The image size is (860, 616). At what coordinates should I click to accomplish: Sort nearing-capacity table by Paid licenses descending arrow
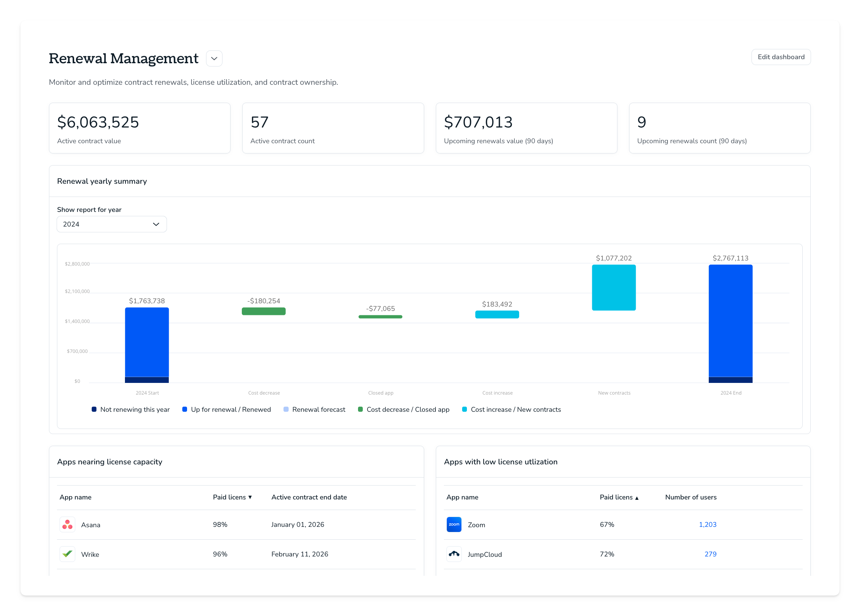tap(250, 497)
